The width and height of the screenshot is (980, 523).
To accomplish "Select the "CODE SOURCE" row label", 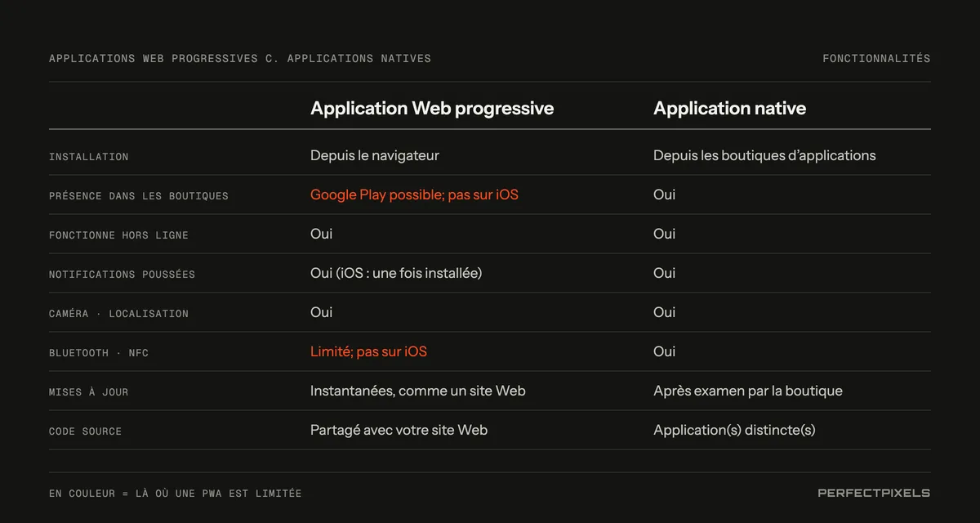I will coord(85,431).
